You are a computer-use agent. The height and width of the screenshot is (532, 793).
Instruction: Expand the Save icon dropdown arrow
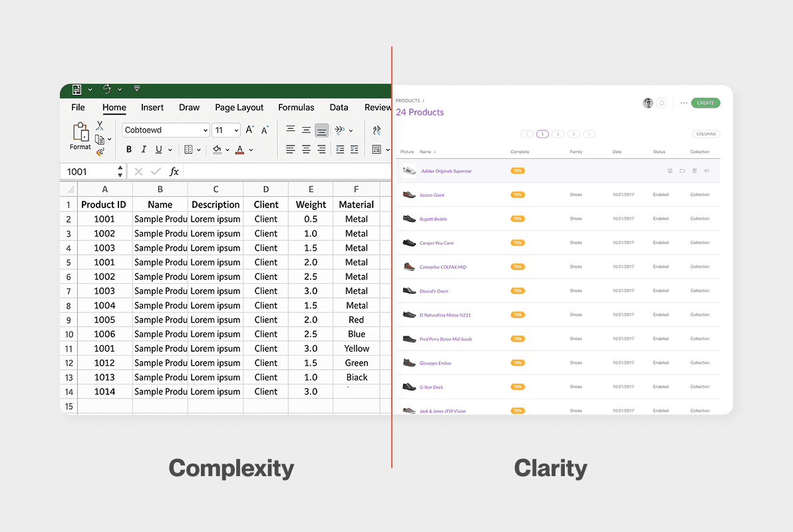tap(90, 90)
